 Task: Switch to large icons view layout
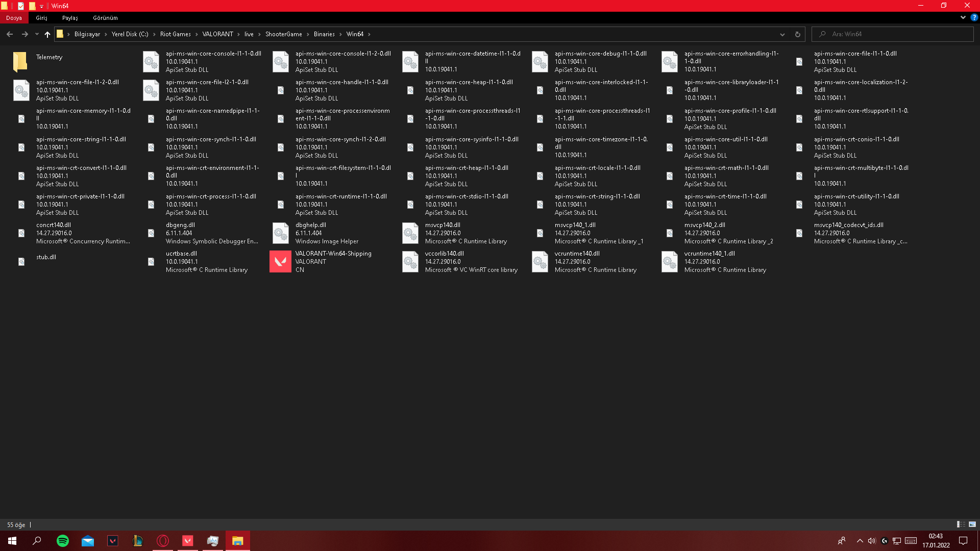[x=972, y=524]
